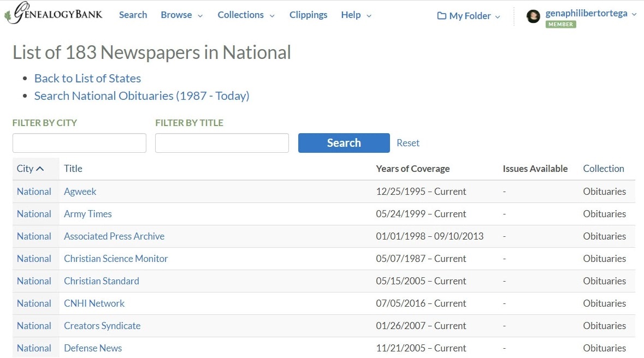
Task: Click National in Christian Science Monitor row
Action: click(x=34, y=259)
